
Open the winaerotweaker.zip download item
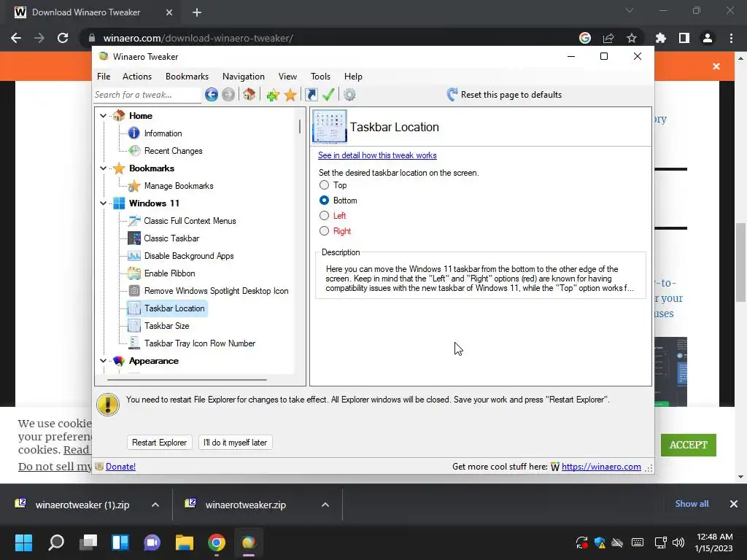(x=245, y=505)
